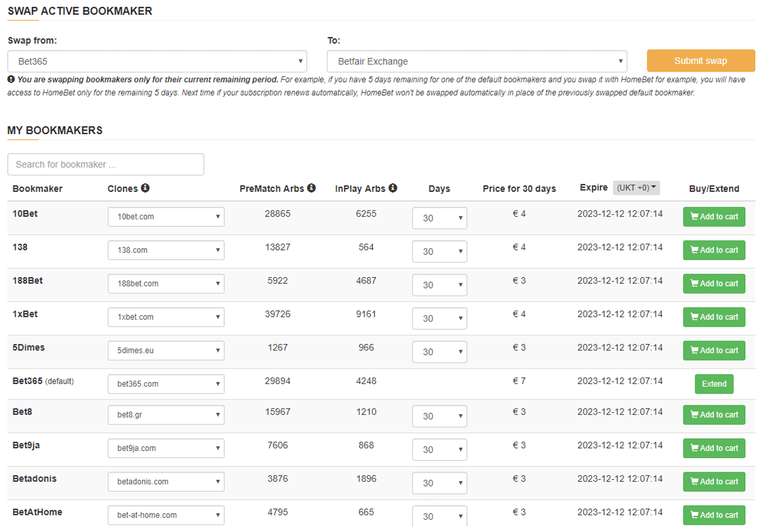The width and height of the screenshot is (762, 532).
Task: Click the info icon next to InPlay Arbs
Action: click(x=393, y=188)
